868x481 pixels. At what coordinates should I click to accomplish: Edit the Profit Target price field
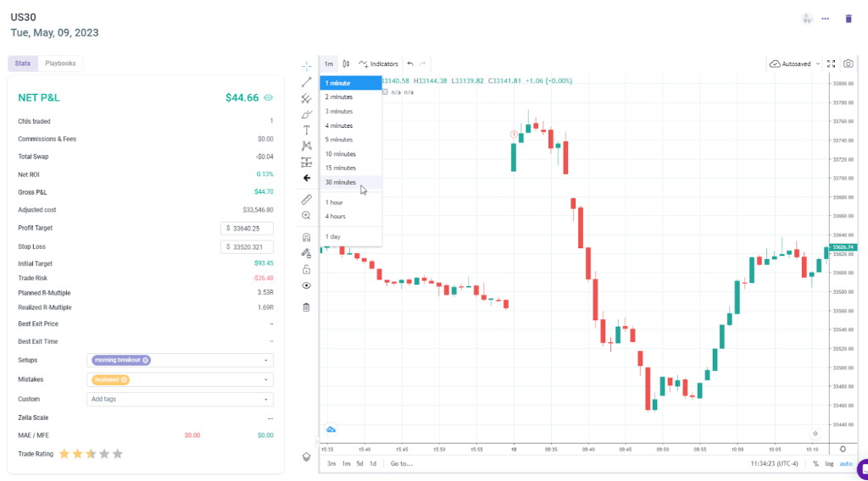pos(247,228)
